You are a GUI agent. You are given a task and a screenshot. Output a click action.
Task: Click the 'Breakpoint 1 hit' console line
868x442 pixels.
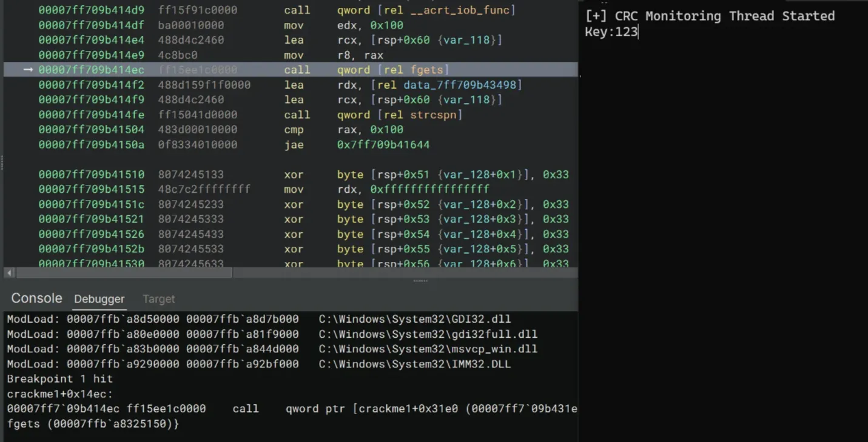(59, 379)
